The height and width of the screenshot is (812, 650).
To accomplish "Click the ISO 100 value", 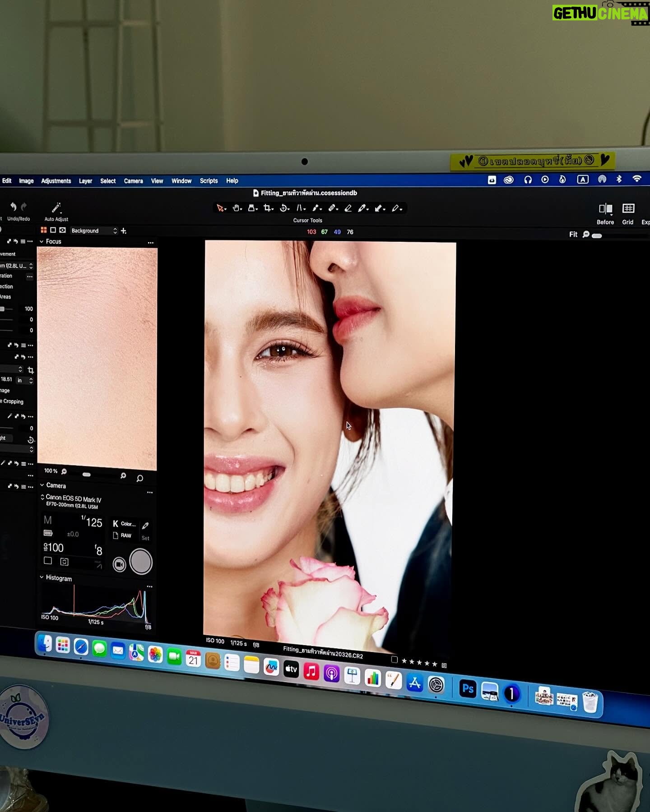I will (53, 548).
